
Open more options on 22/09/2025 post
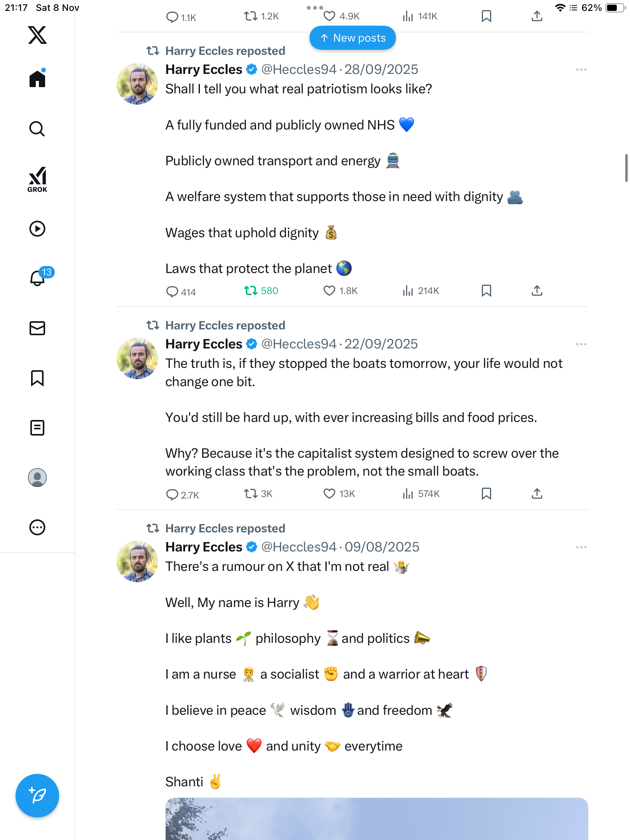[581, 344]
